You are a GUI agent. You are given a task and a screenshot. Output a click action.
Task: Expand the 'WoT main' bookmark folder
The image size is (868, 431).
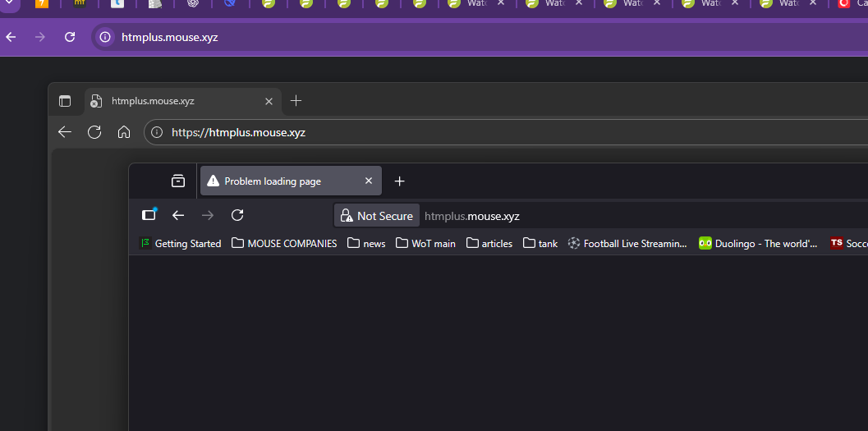pyautogui.click(x=425, y=244)
